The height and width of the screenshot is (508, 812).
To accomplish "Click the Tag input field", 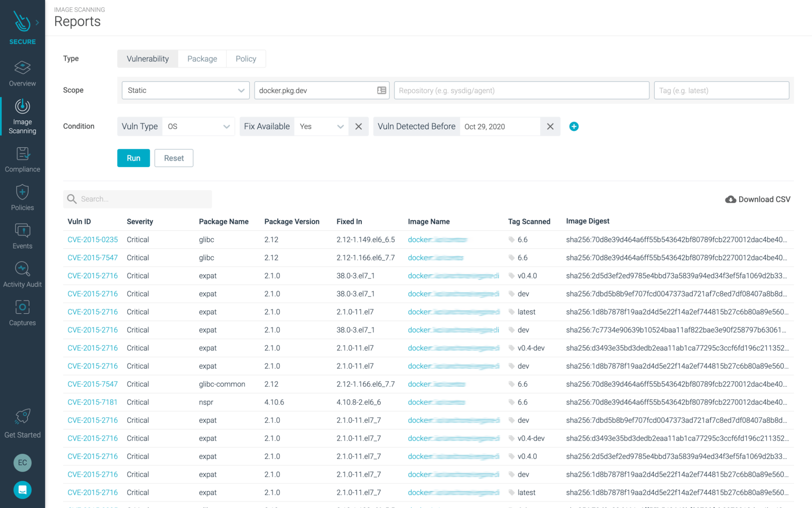I will point(721,90).
